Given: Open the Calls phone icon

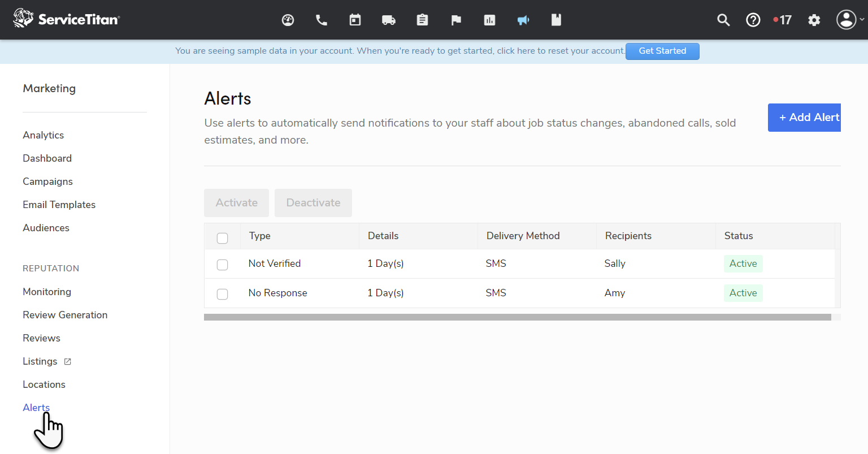Looking at the screenshot, I should (322, 20).
